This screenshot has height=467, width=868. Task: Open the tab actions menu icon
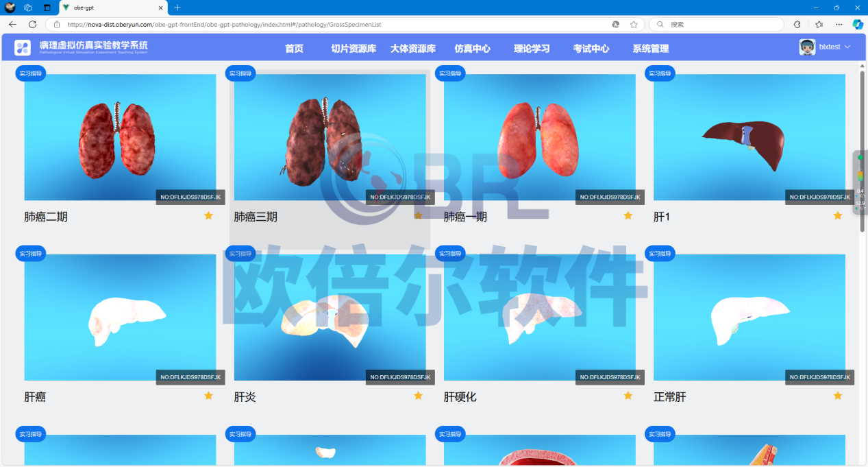pos(47,8)
